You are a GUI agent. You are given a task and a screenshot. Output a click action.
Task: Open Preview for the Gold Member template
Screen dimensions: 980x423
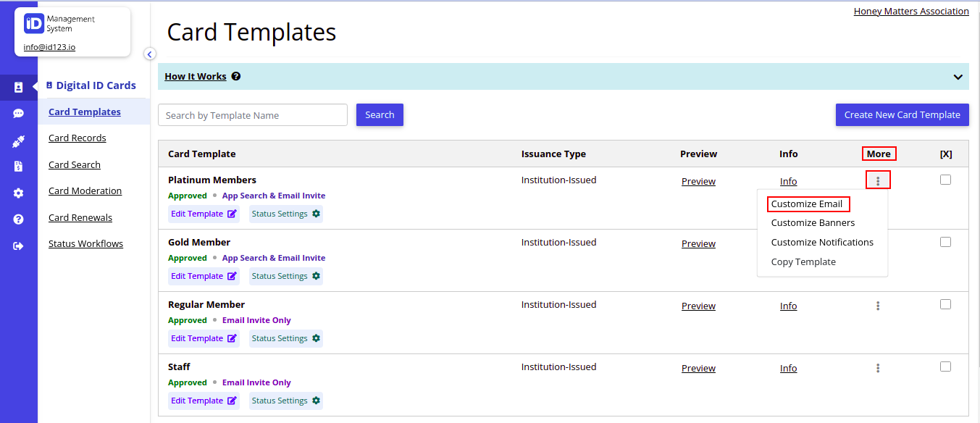(x=698, y=243)
